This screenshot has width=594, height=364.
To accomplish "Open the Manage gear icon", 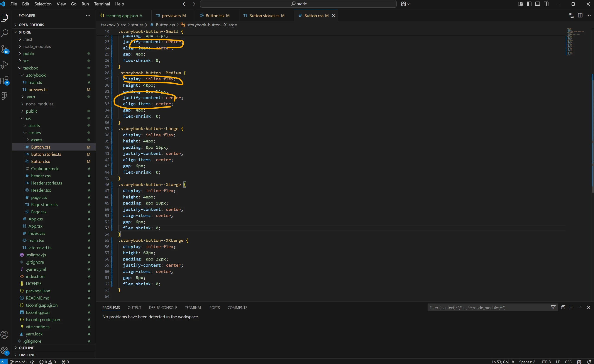I will click(5, 350).
